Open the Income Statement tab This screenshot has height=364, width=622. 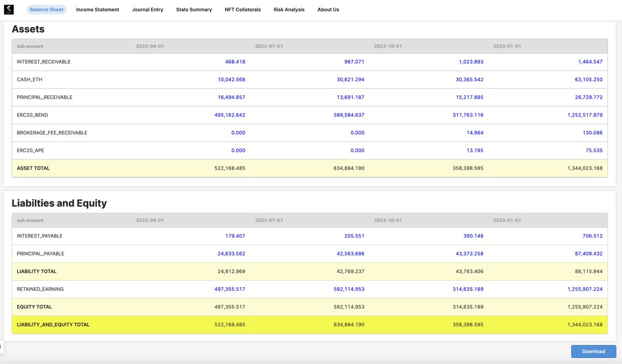[x=97, y=9]
